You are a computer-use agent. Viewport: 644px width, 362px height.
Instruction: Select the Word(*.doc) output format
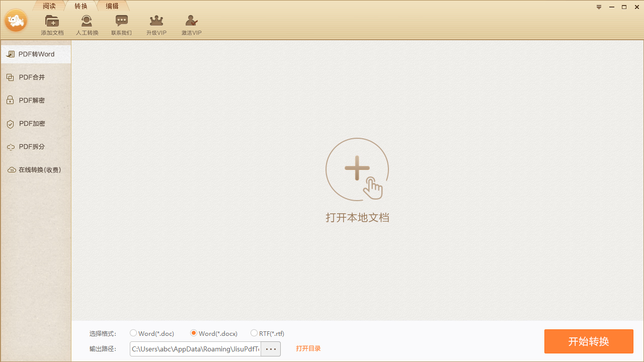pos(133,333)
